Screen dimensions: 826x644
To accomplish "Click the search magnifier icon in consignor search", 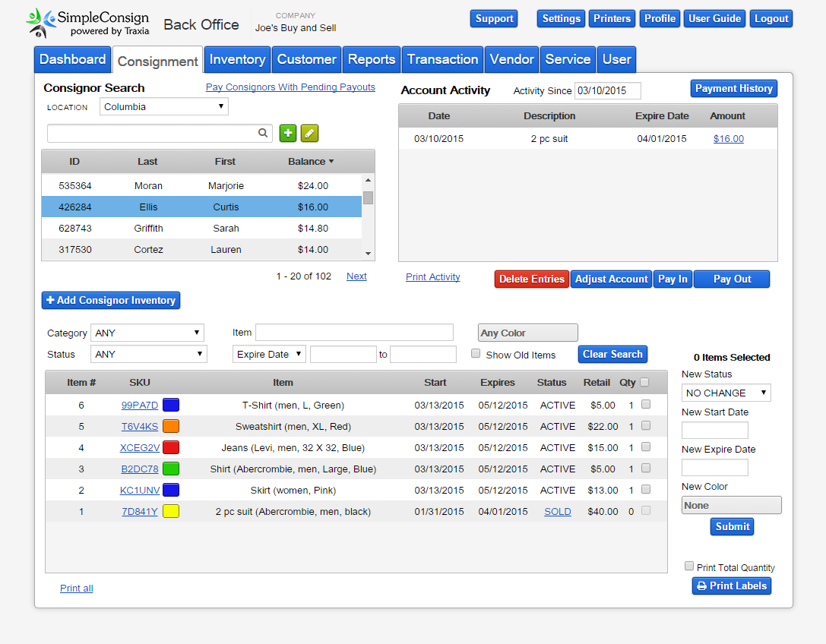I will point(263,133).
